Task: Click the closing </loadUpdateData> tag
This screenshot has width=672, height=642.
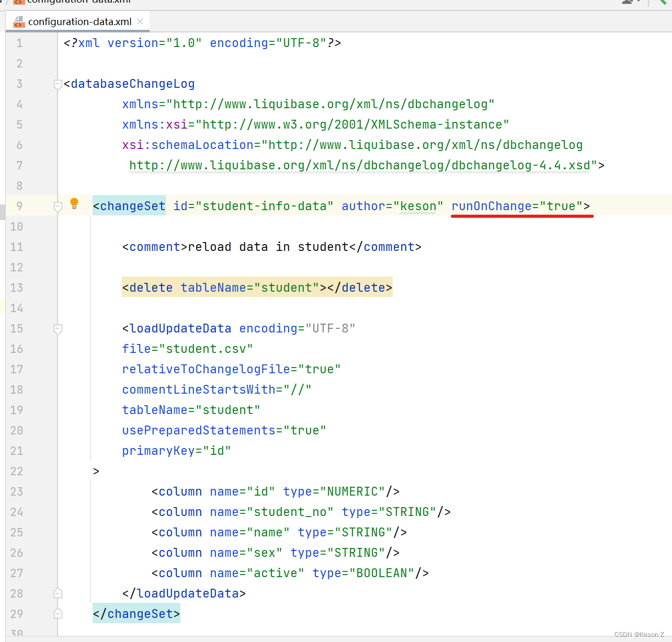Action: coord(184,593)
